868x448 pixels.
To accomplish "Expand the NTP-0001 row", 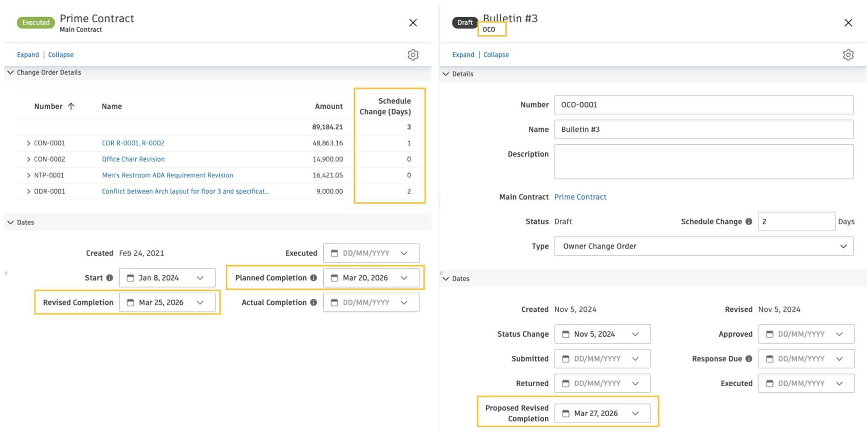I will coord(28,175).
